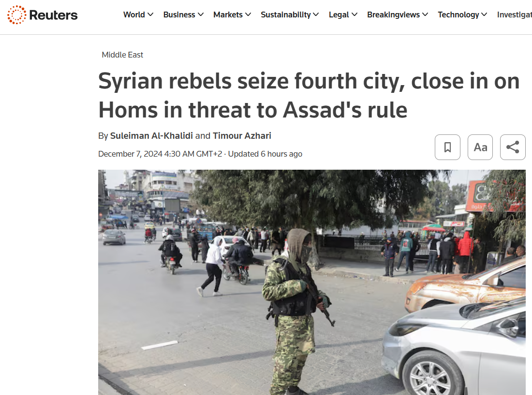Share this article via share icon
532x395 pixels.
pos(513,147)
